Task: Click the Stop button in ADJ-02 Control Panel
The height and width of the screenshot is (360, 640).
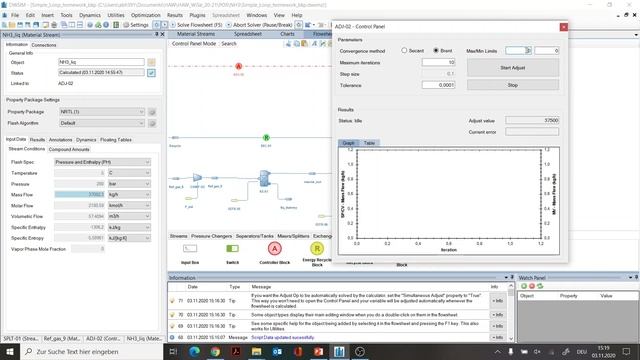Action: point(513,85)
